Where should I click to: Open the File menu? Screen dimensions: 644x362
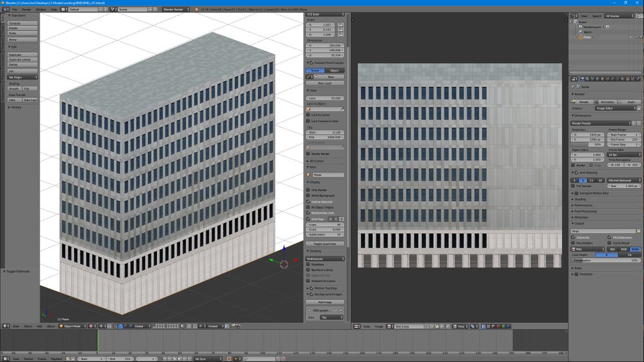point(15,9)
